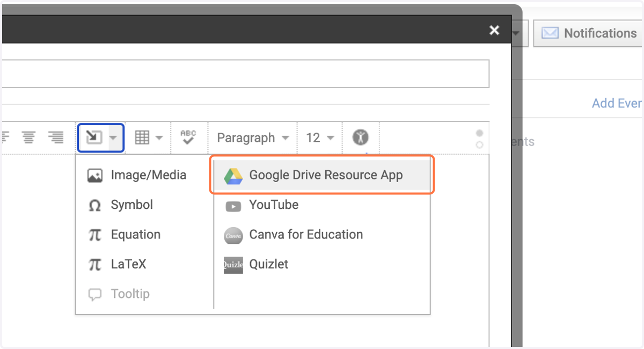Click the Add Event link
644x349 pixels.
click(x=617, y=103)
